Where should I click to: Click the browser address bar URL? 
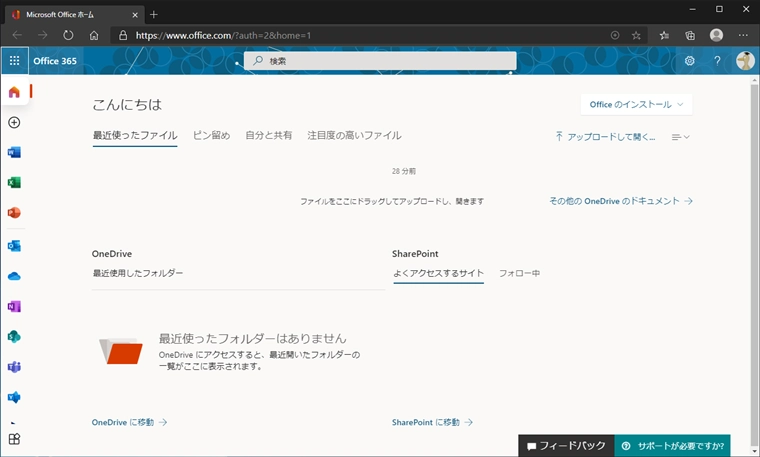pos(223,35)
